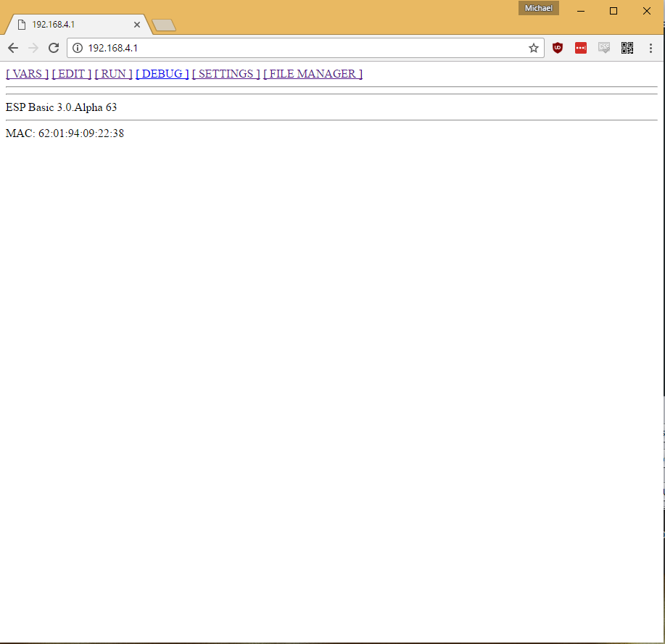The image size is (665, 644).
Task: Bookmark this page with the star icon
Action: click(x=534, y=48)
